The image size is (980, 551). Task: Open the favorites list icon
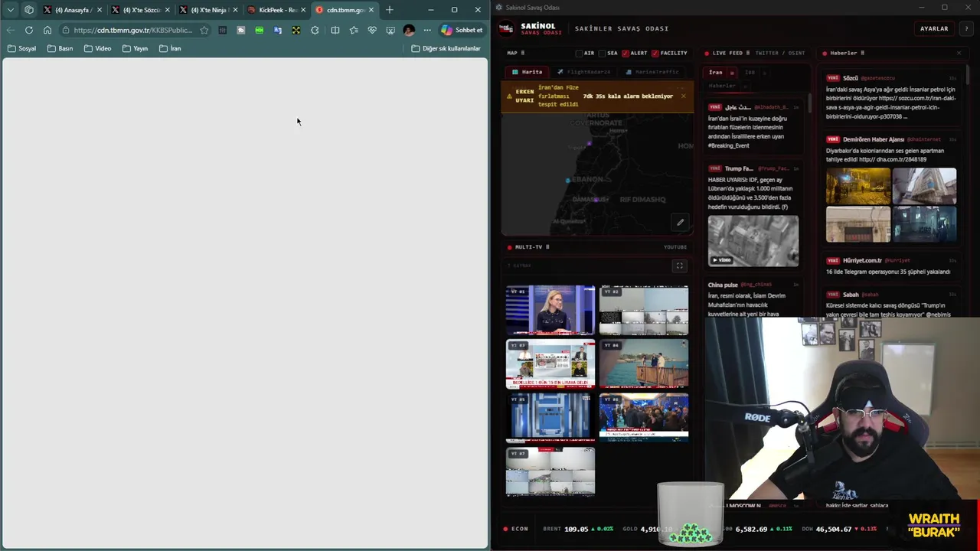354,30
